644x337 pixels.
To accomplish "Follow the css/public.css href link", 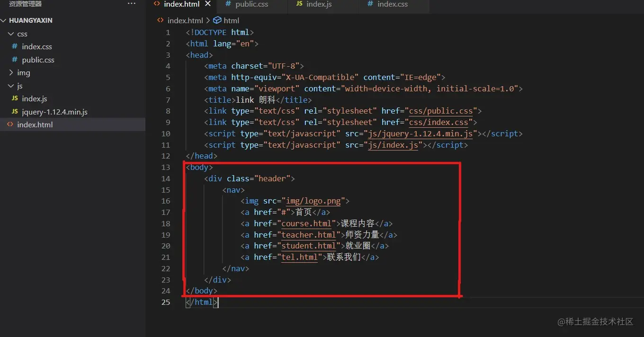I will click(x=441, y=111).
